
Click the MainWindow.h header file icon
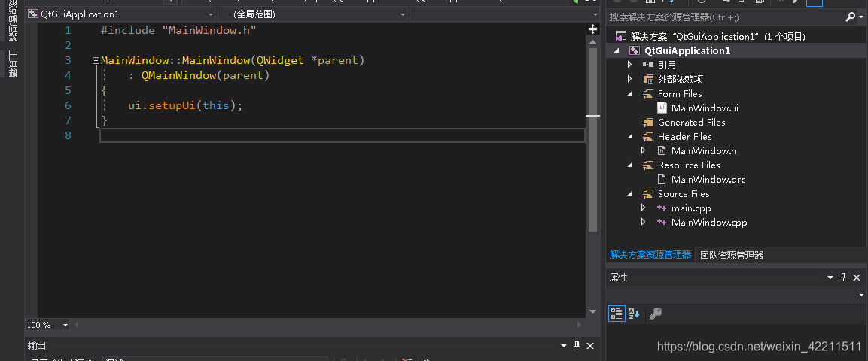(x=662, y=151)
